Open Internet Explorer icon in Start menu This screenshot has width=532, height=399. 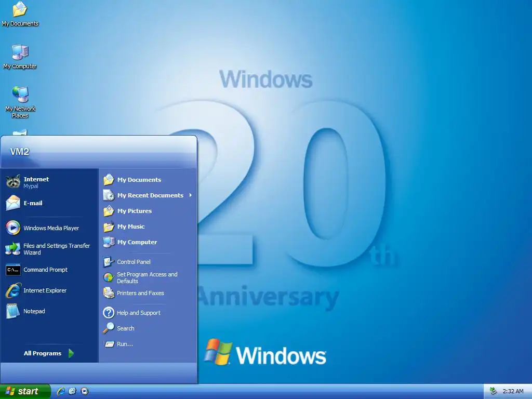click(13, 290)
